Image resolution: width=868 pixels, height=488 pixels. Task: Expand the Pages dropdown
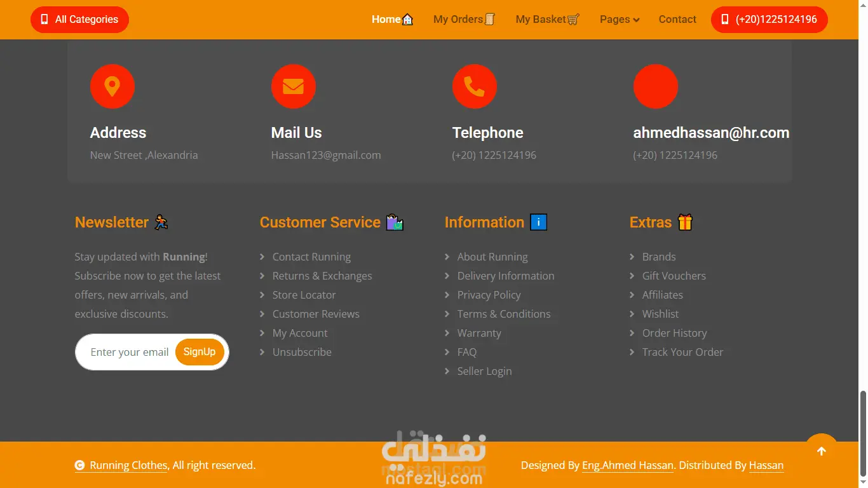(620, 20)
